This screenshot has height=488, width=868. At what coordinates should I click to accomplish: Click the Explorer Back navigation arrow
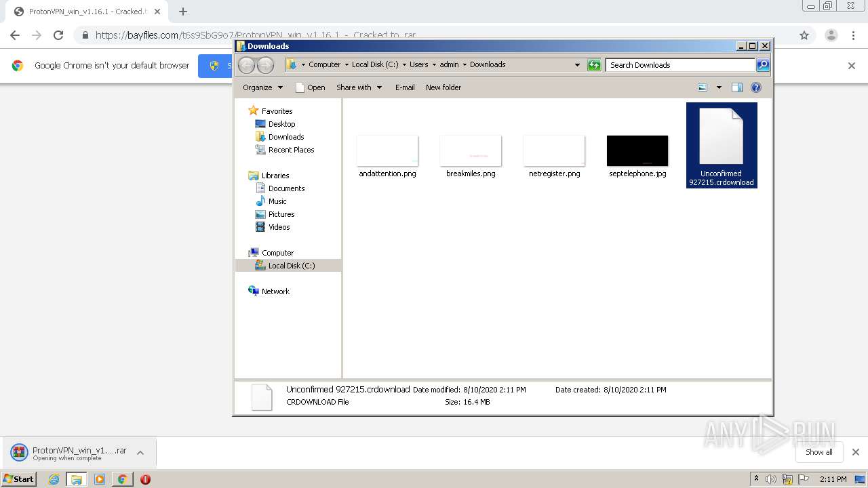246,65
